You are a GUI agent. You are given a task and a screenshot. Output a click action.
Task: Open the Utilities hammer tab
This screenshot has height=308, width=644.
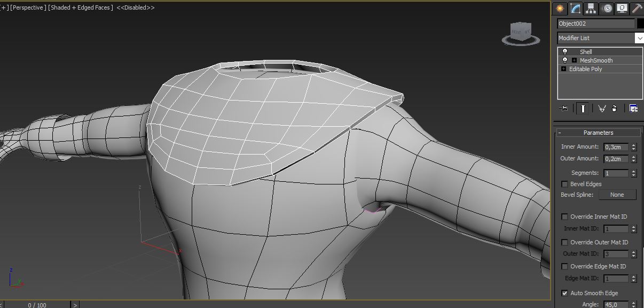637,8
